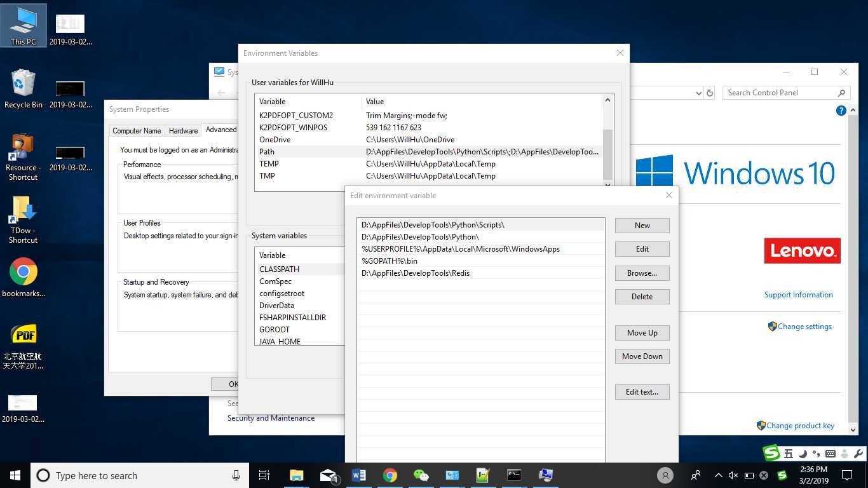Click the System Properties taskbar icon
The height and width of the screenshot is (488, 868).
(x=545, y=475)
